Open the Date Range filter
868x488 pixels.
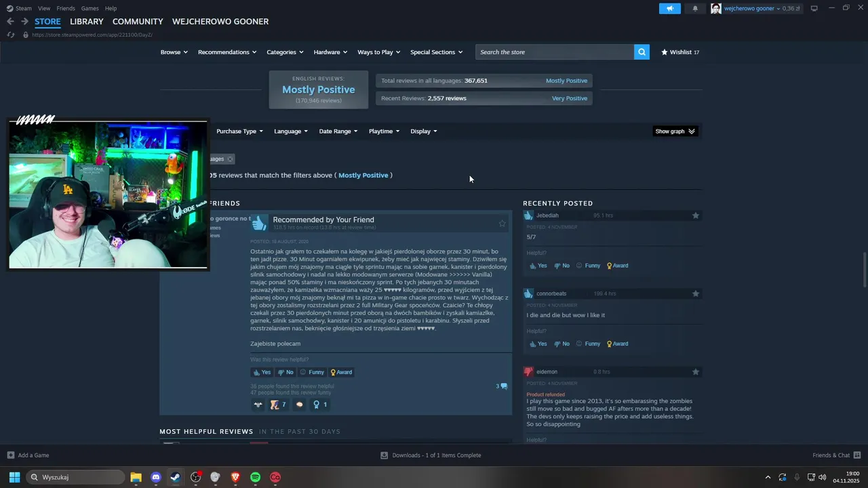(338, 131)
